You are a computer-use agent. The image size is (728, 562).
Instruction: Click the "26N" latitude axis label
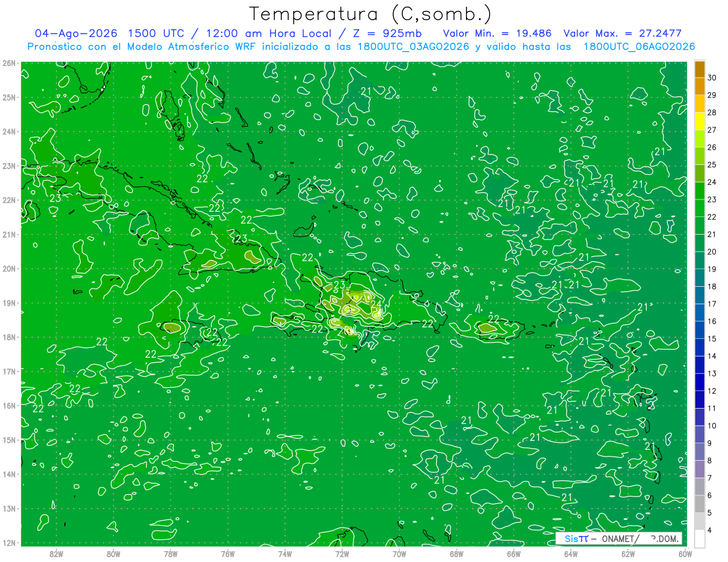pos(8,63)
